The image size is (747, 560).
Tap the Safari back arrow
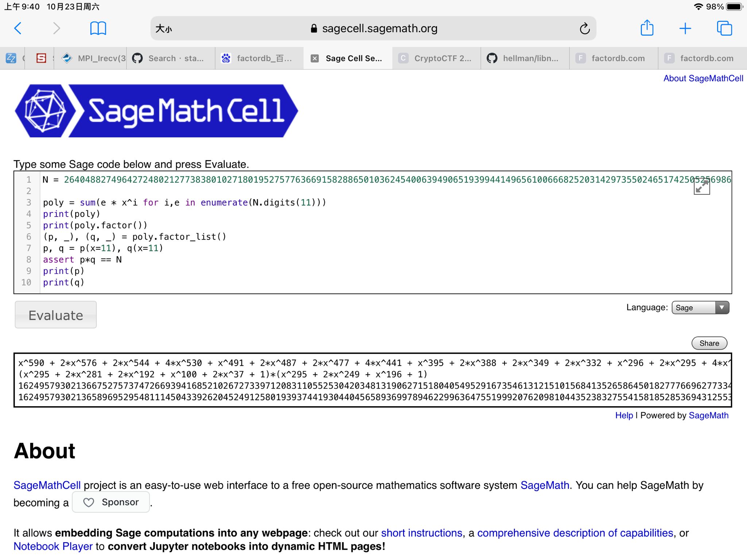(18, 28)
